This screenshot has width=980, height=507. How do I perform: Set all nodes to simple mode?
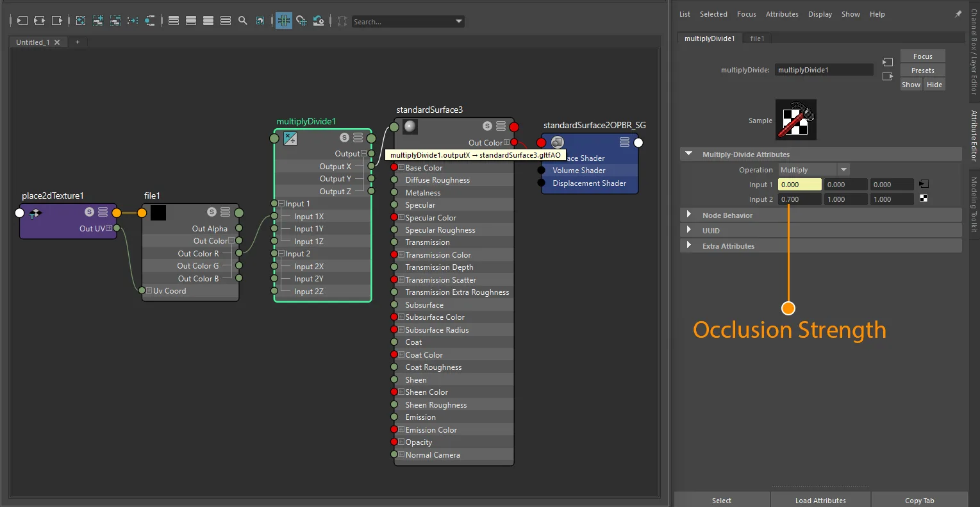coord(174,21)
